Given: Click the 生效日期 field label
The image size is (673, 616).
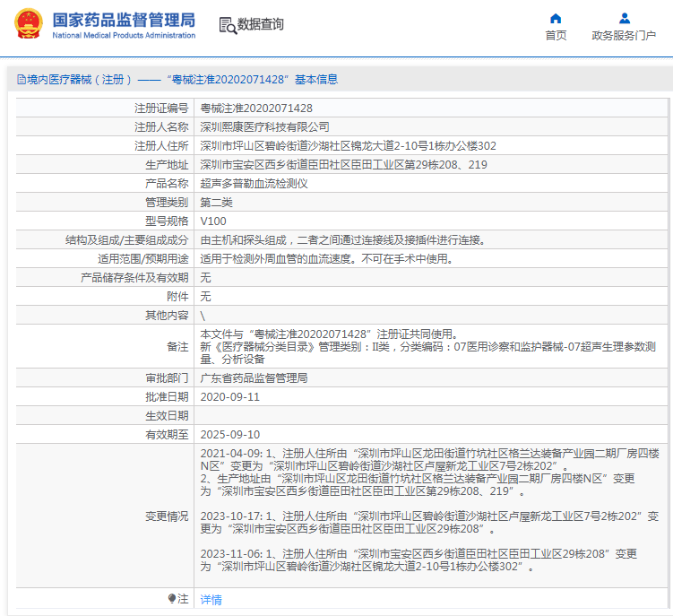Looking at the screenshot, I should [x=167, y=416].
